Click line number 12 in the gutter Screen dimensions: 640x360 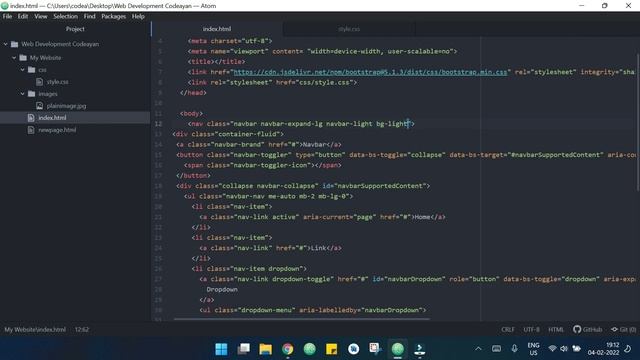pyautogui.click(x=158, y=124)
